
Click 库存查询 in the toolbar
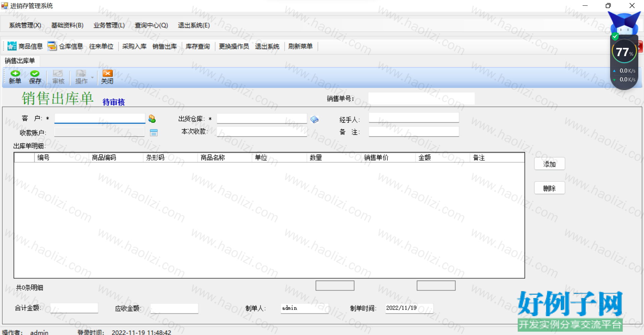198,46
